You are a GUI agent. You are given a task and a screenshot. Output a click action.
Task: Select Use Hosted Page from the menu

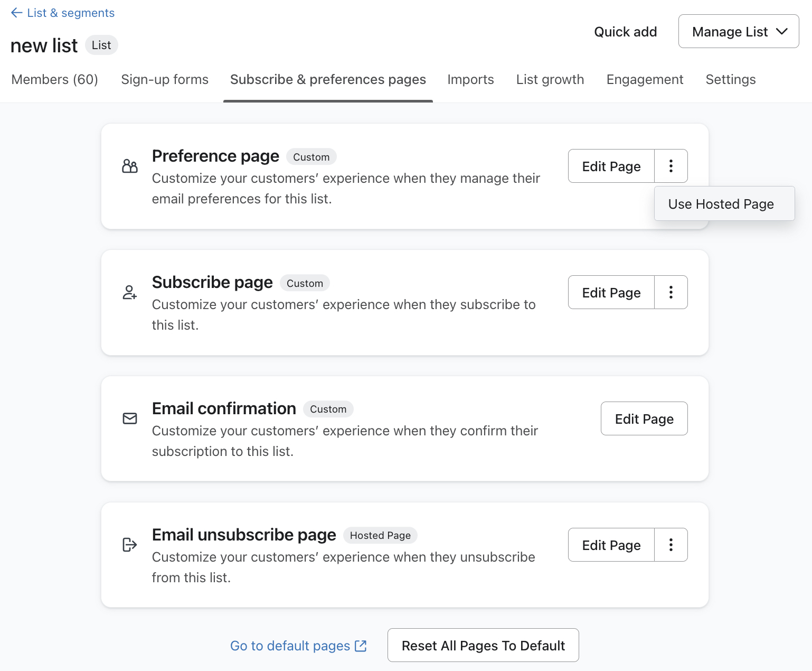click(x=721, y=204)
